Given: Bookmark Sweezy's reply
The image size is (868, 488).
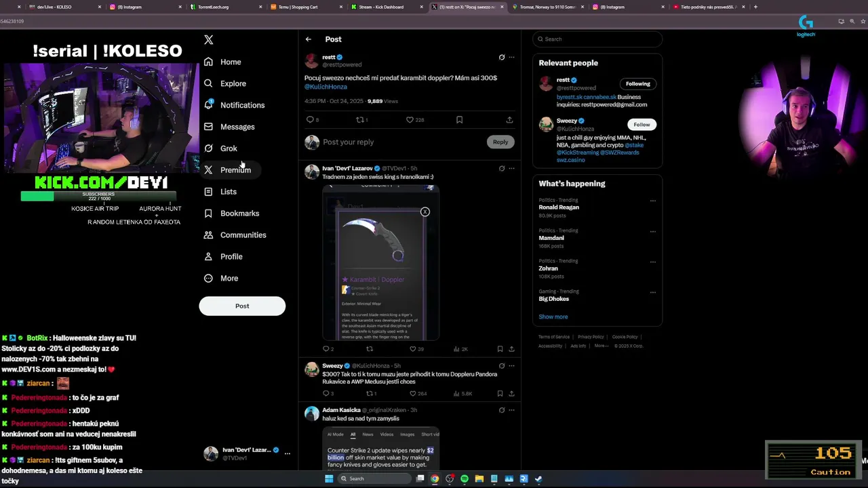Looking at the screenshot, I should [500, 394].
